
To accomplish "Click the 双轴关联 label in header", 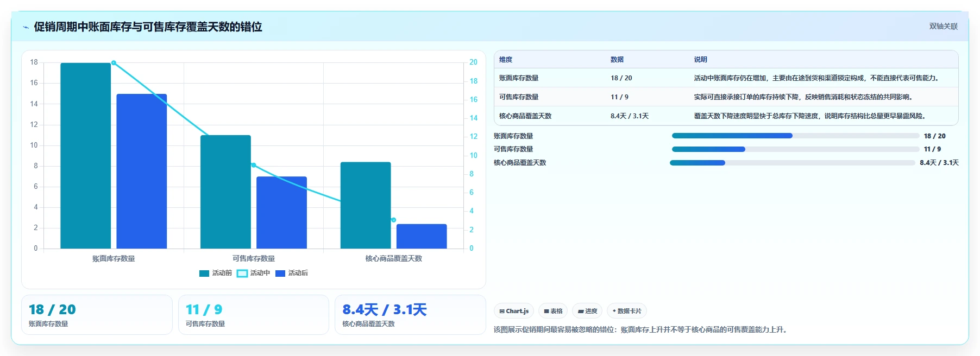I will 943,27.
